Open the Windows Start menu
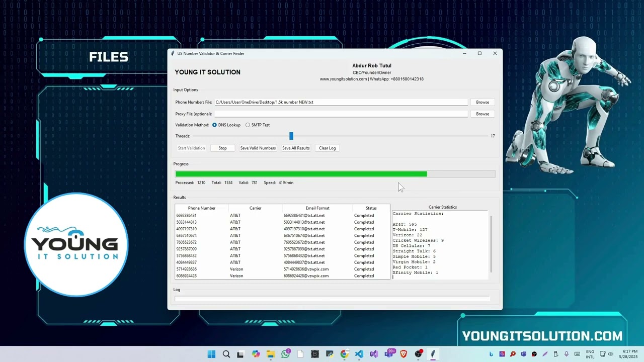 (x=211, y=354)
